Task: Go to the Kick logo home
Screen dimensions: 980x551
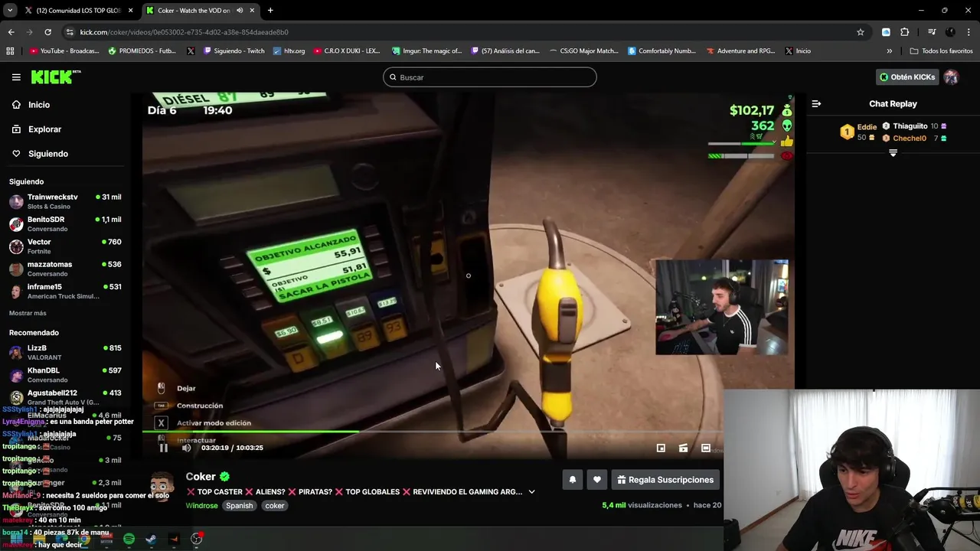Action: tap(55, 77)
